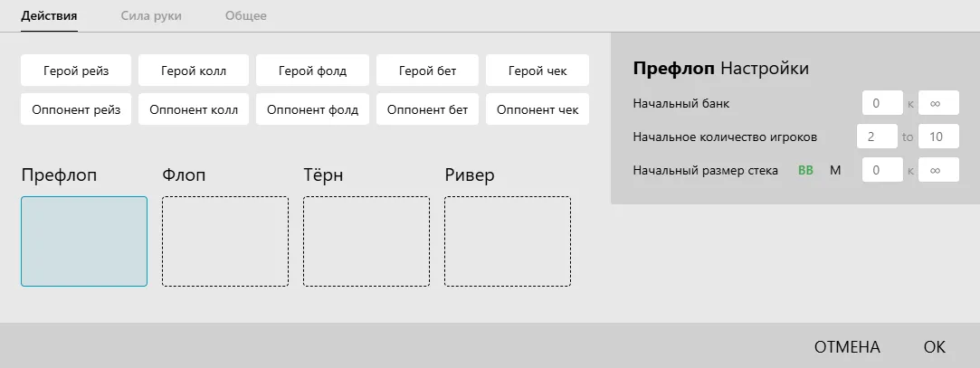Click the Герой рейз action button
The height and width of the screenshot is (368, 980).
click(x=76, y=71)
